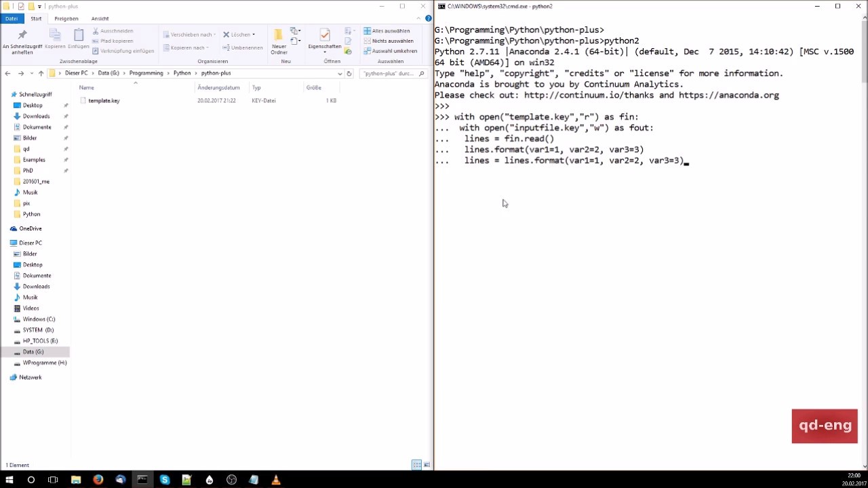Open the PhD folder in sidebar
The image size is (868, 488).
coord(28,170)
